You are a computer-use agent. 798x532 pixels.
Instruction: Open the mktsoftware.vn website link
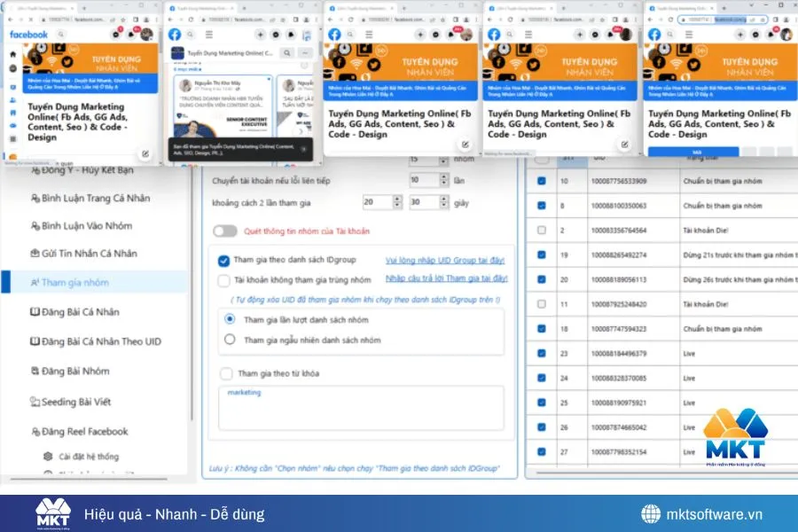(705, 513)
